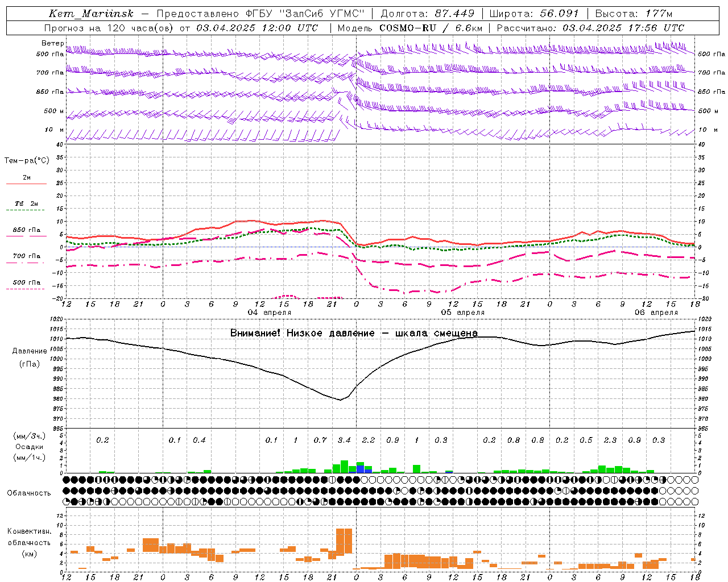Select forecast start time 03.04.2025 12:00 UTC
728x582 pixels.
point(257,28)
